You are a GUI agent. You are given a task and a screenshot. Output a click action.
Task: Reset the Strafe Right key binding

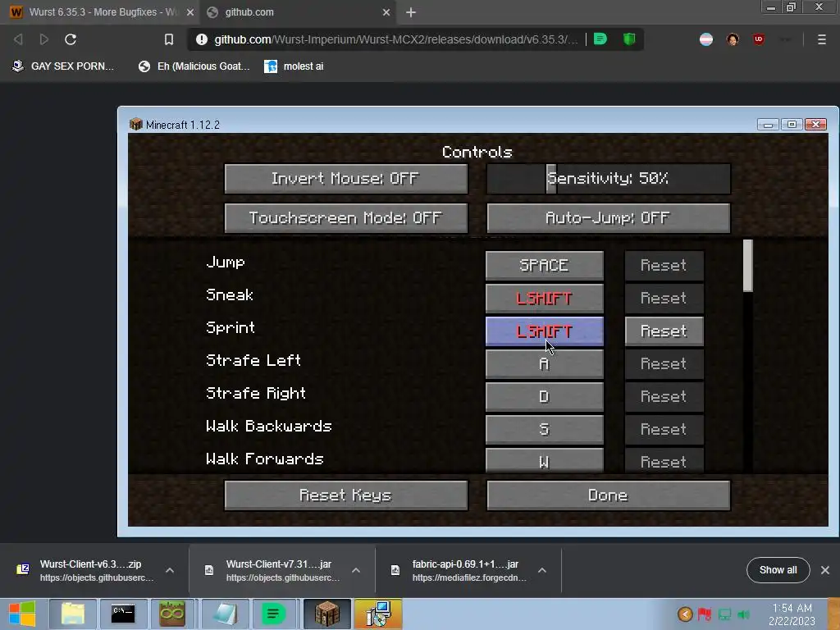click(664, 397)
